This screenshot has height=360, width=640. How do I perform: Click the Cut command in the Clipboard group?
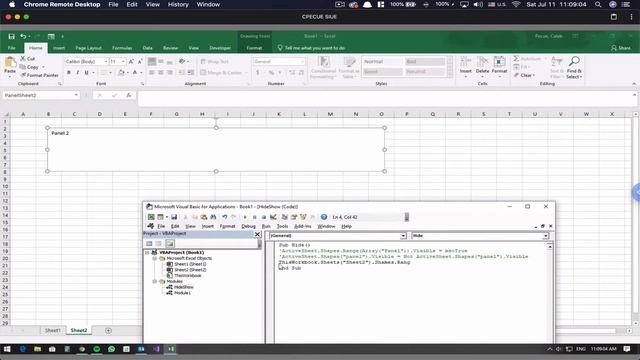point(28,59)
